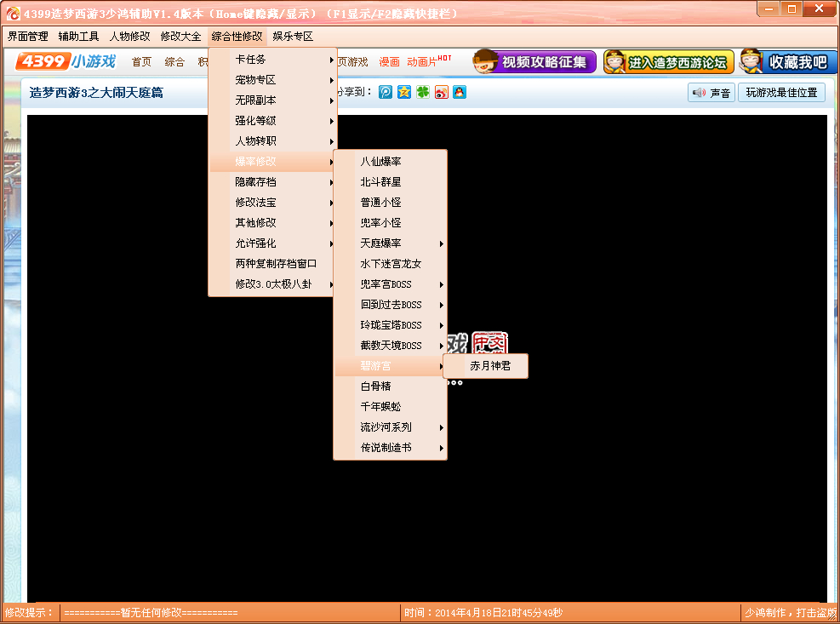Expand 流沙河系列 submenu
The image size is (840, 624).
tap(390, 426)
